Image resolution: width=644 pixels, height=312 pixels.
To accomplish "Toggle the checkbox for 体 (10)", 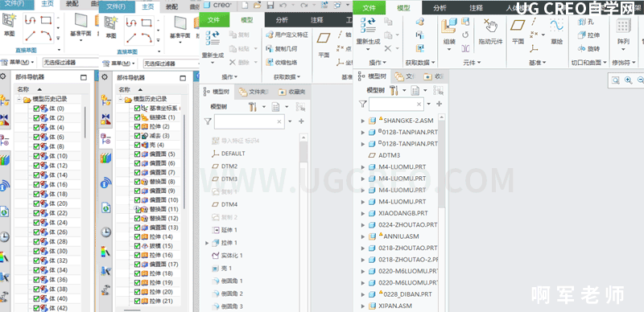I will click(x=36, y=156).
